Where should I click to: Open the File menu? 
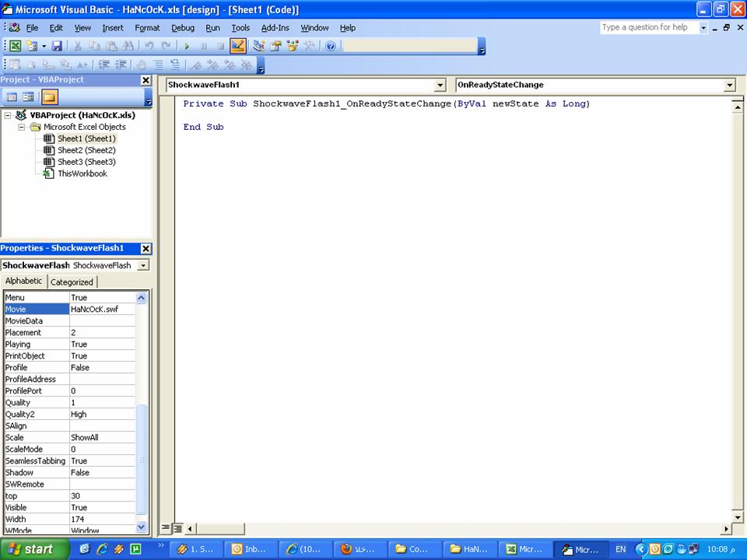[x=32, y=28]
